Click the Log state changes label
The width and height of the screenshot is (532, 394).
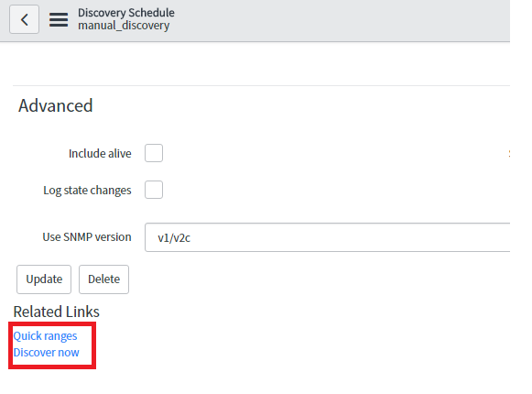[87, 191]
